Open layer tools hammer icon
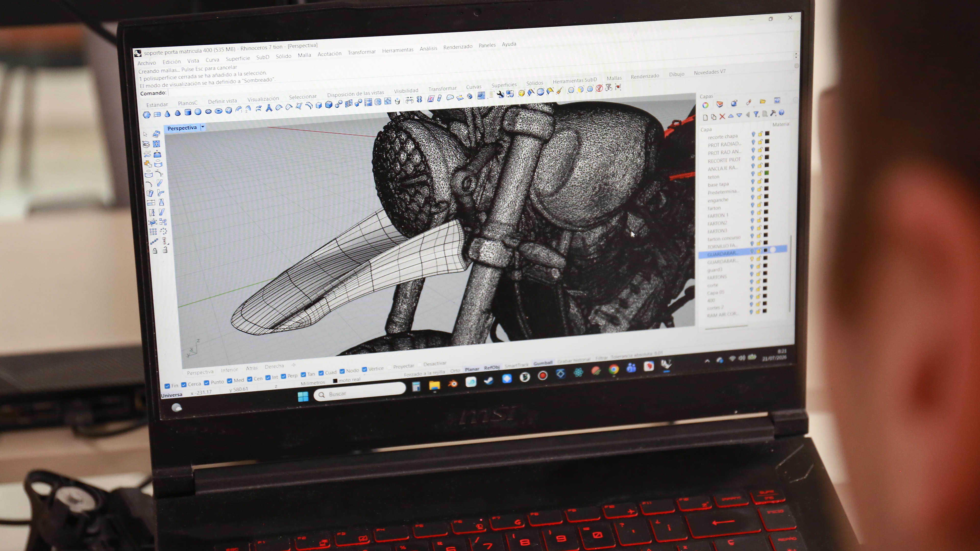Image resolution: width=980 pixels, height=551 pixels. [x=773, y=113]
